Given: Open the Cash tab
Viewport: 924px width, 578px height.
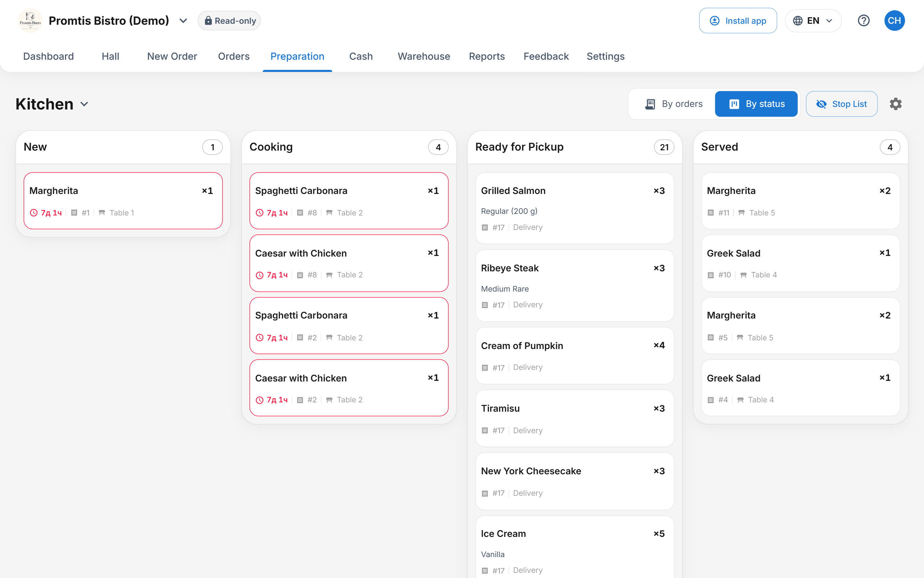Looking at the screenshot, I should click(361, 57).
